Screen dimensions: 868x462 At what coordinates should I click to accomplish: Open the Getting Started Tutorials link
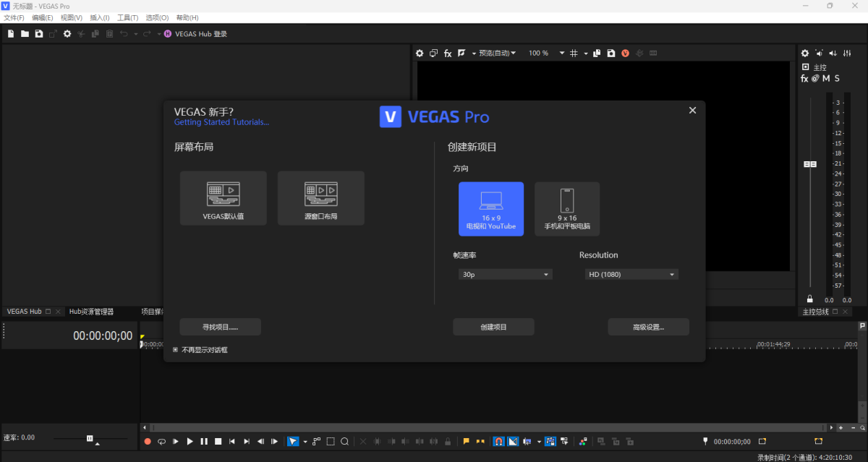(221, 122)
